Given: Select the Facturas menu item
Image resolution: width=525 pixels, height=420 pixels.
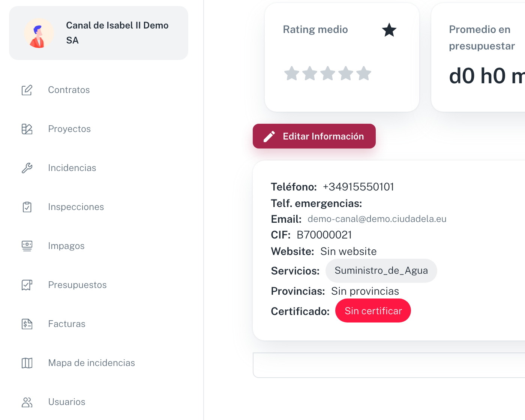Looking at the screenshot, I should pos(67,324).
